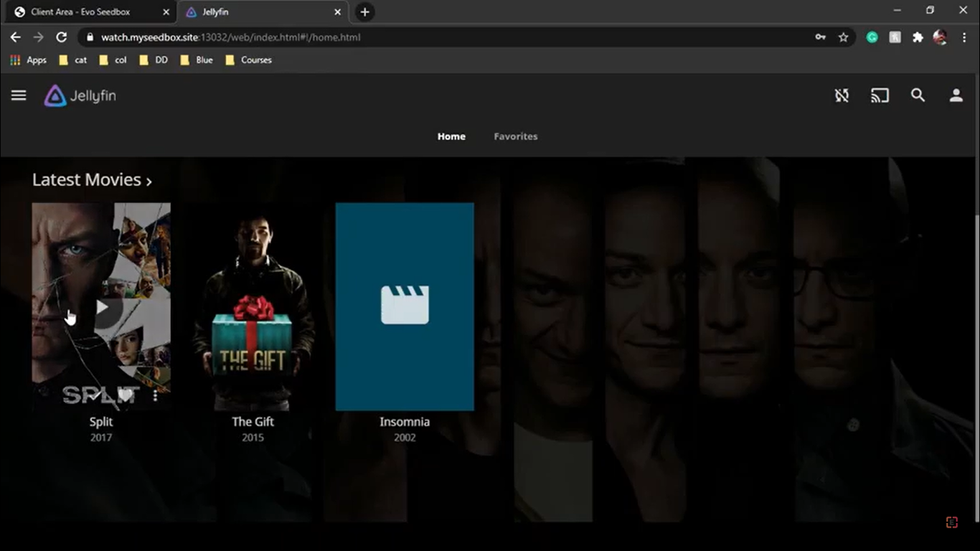980x551 pixels.
Task: Open the Grammarly extension icon
Action: tap(872, 37)
